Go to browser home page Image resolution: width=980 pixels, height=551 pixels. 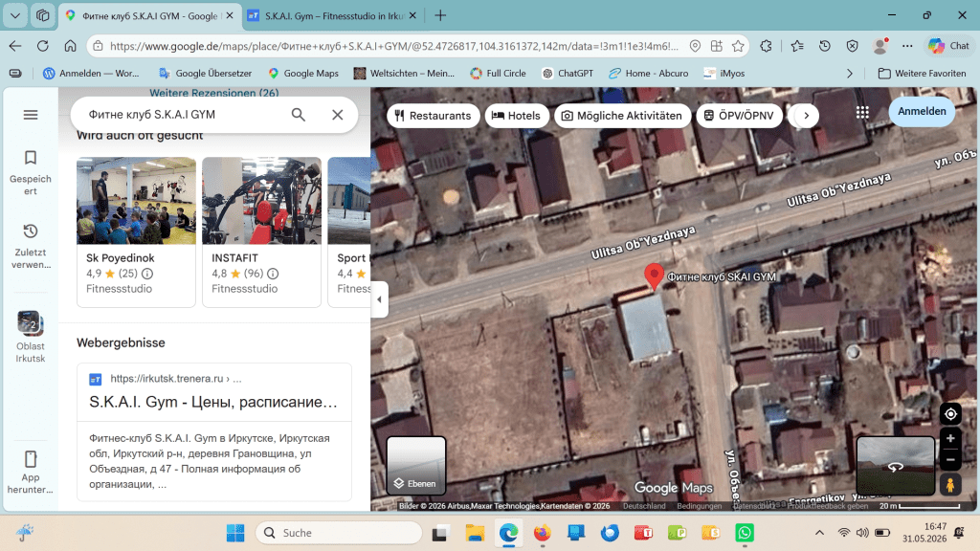[x=70, y=46]
